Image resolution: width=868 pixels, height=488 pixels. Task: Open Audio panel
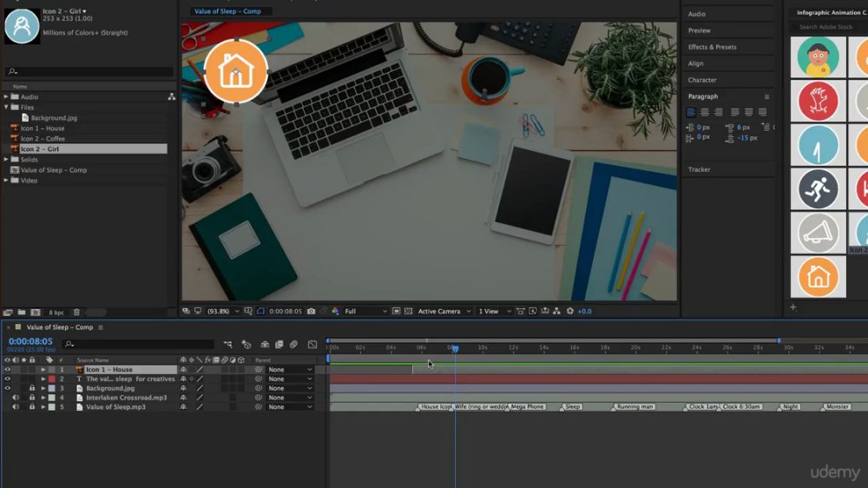(696, 14)
